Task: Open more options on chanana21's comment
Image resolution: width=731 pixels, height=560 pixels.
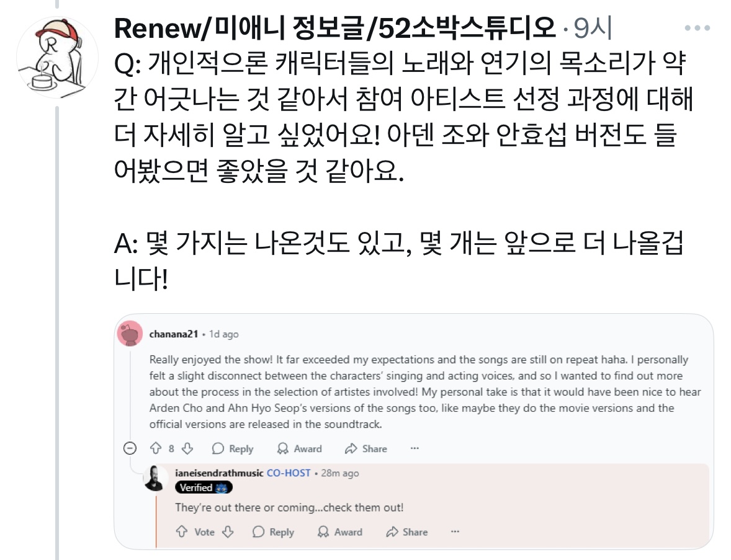Action: 415,448
